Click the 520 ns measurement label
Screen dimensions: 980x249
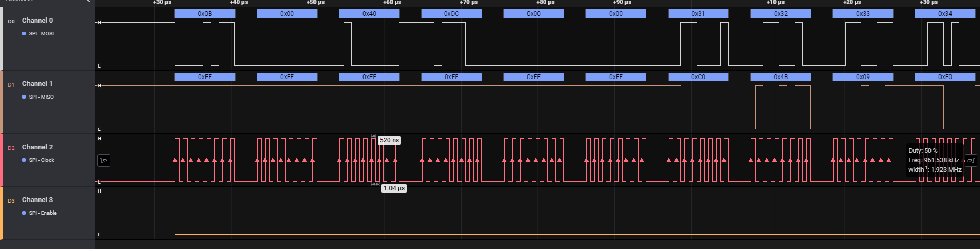tap(389, 140)
